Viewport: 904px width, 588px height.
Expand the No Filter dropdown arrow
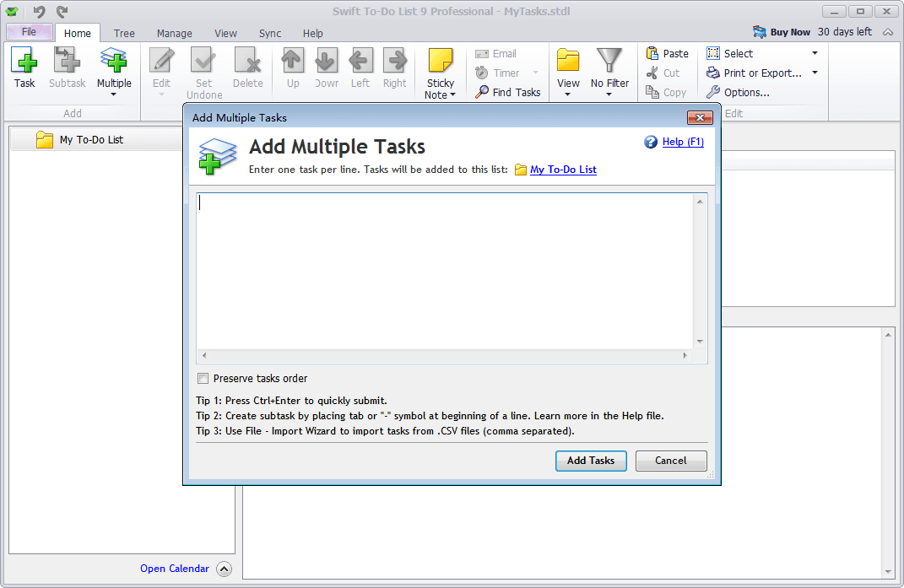click(609, 94)
